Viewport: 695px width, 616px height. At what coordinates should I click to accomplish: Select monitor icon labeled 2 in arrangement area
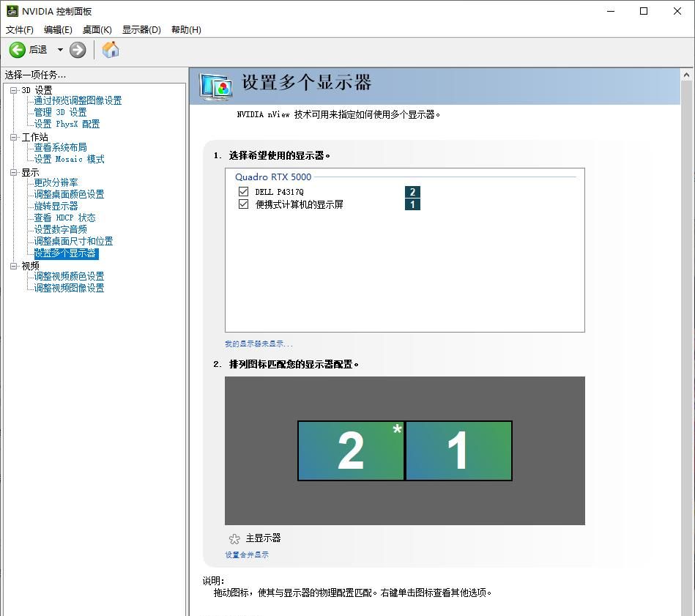point(351,450)
